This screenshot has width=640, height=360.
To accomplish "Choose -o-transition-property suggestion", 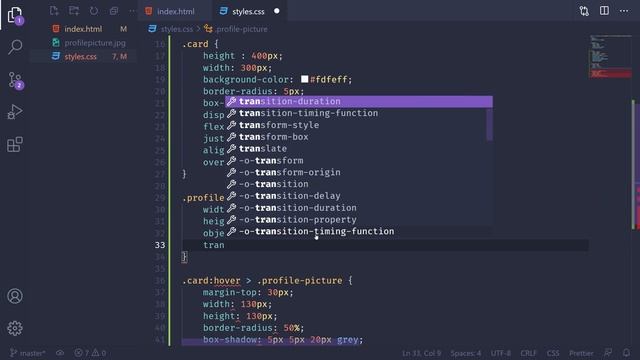I will [359, 220].
